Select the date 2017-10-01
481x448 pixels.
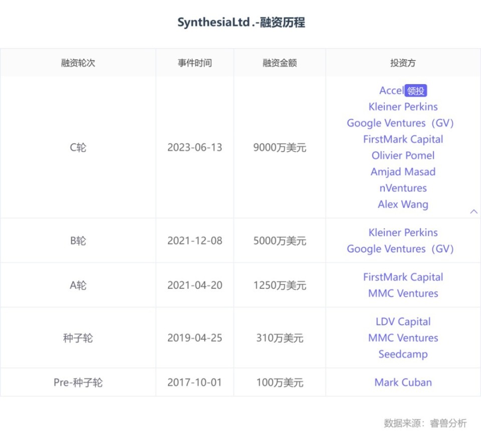195,382
